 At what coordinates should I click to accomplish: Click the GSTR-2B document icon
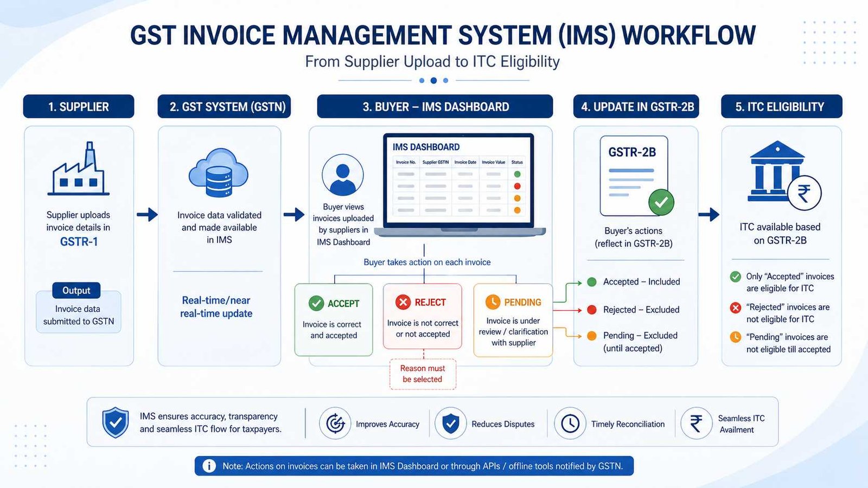pyautogui.click(x=634, y=176)
